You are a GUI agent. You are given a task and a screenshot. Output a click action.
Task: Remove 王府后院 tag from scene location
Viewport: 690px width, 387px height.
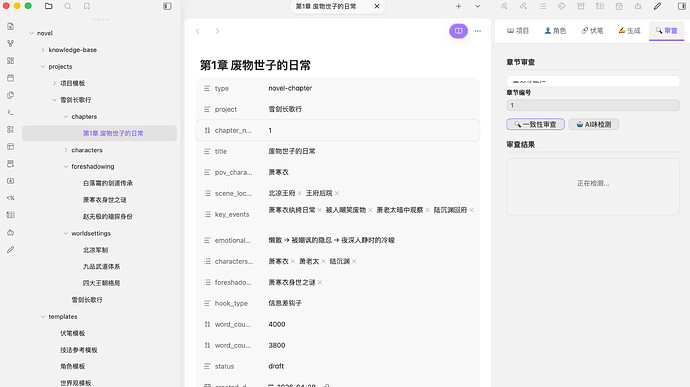pyautogui.click(x=337, y=193)
